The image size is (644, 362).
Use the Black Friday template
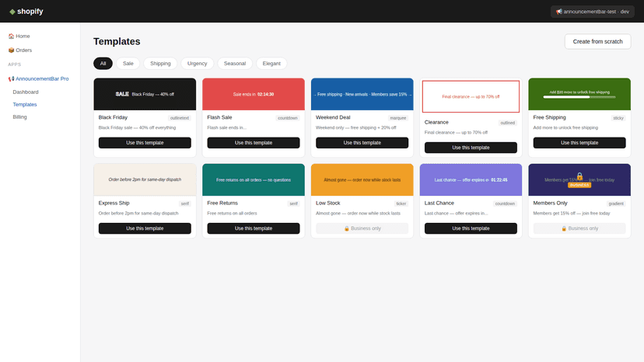click(145, 143)
